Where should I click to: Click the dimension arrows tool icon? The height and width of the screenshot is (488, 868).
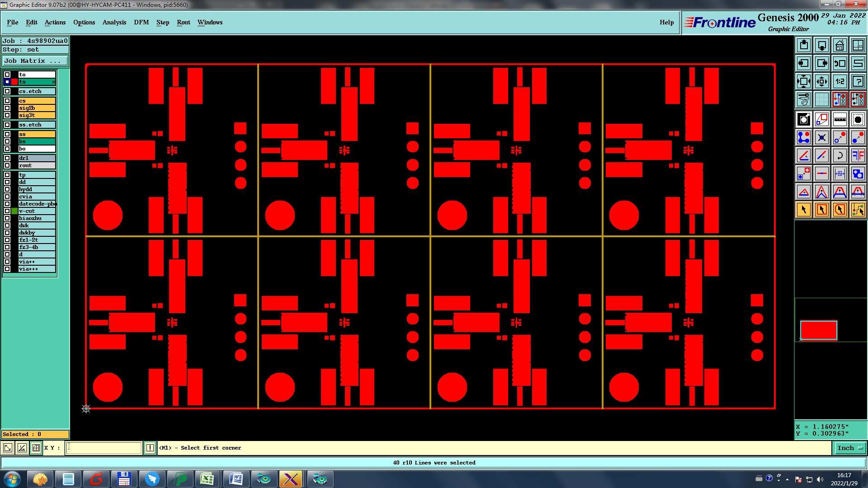click(840, 174)
